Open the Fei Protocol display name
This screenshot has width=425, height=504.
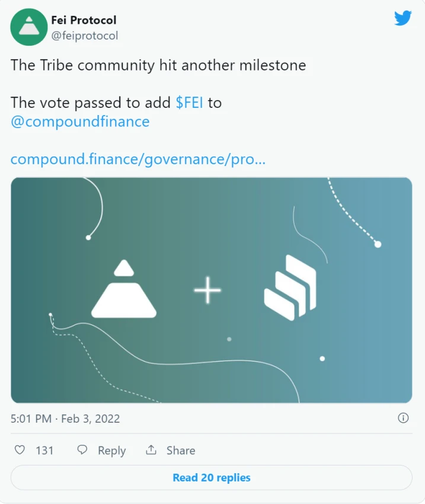click(x=84, y=20)
